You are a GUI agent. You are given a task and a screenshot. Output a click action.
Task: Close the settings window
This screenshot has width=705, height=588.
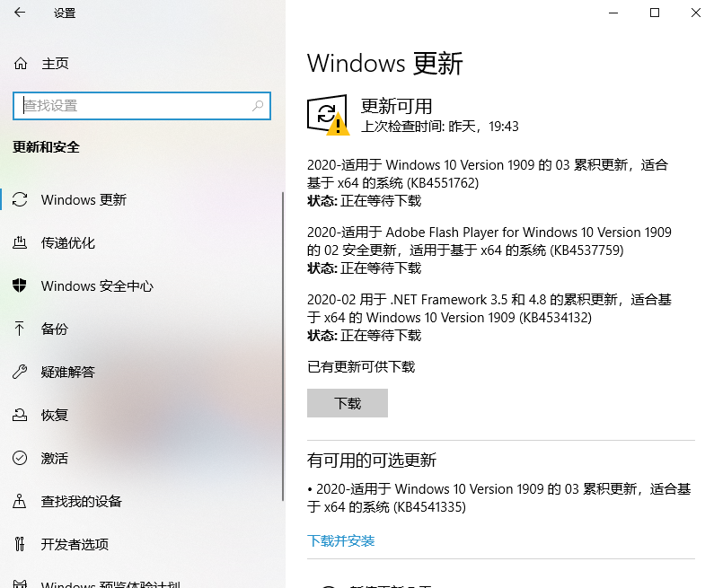click(x=695, y=13)
